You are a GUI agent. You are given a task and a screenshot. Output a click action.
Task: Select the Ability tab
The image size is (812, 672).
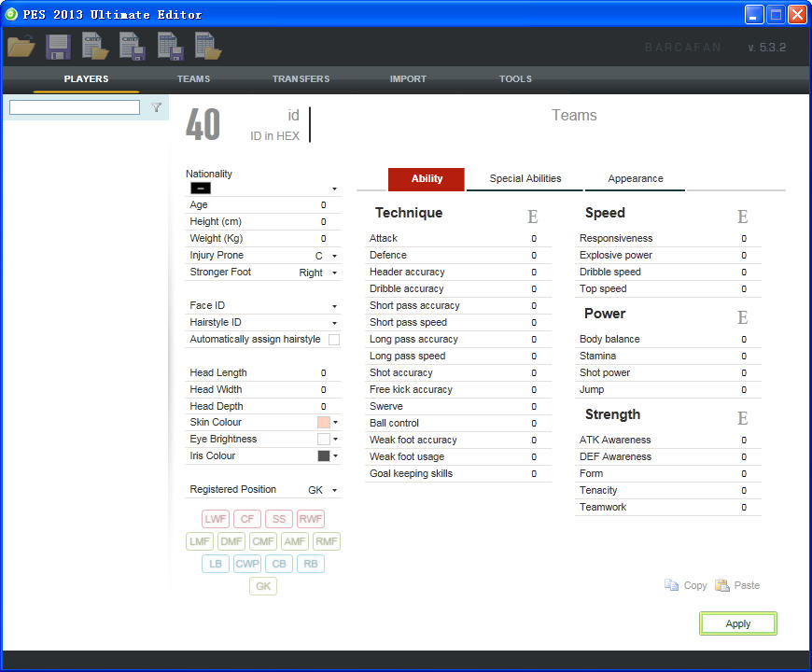coord(427,178)
